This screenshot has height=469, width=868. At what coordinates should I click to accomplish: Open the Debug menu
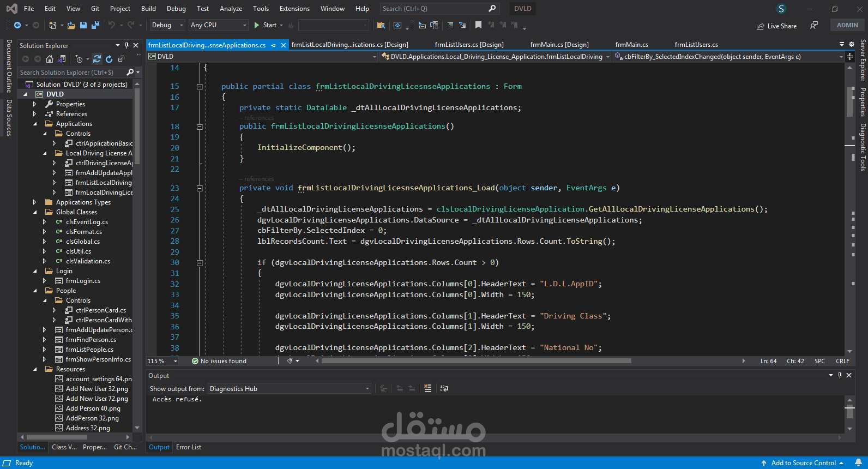(176, 9)
